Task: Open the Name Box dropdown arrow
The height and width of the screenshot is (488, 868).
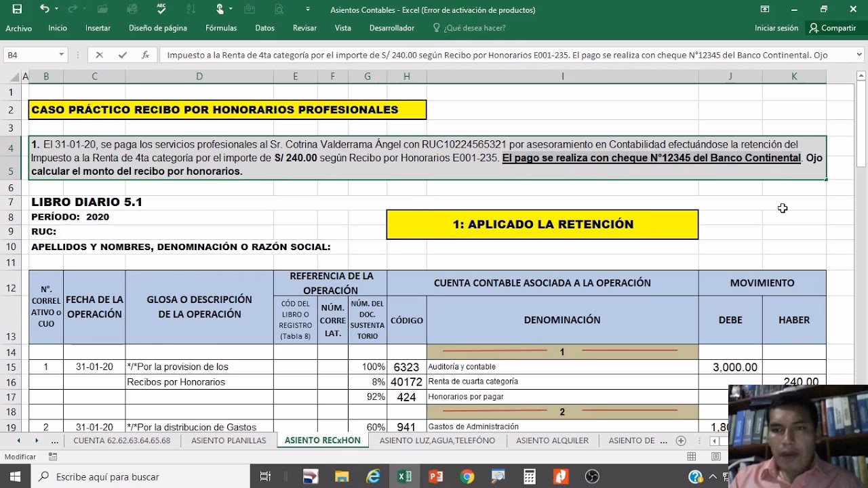Action: pyautogui.click(x=62, y=54)
